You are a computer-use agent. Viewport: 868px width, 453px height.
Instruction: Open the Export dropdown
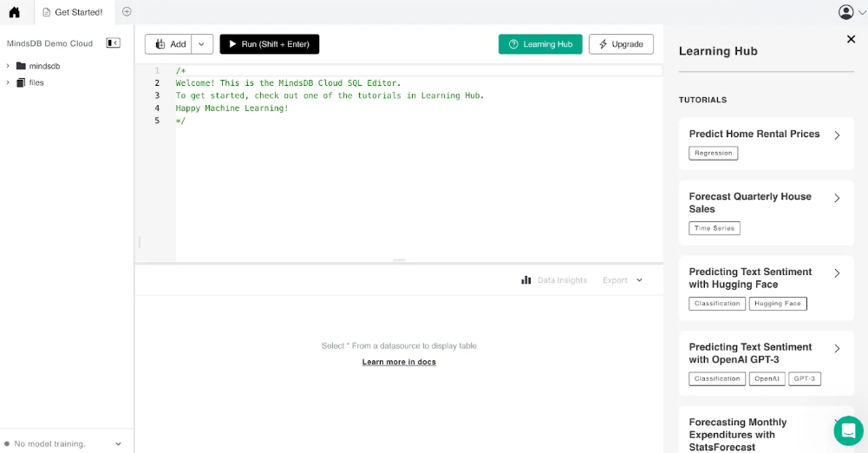click(623, 280)
